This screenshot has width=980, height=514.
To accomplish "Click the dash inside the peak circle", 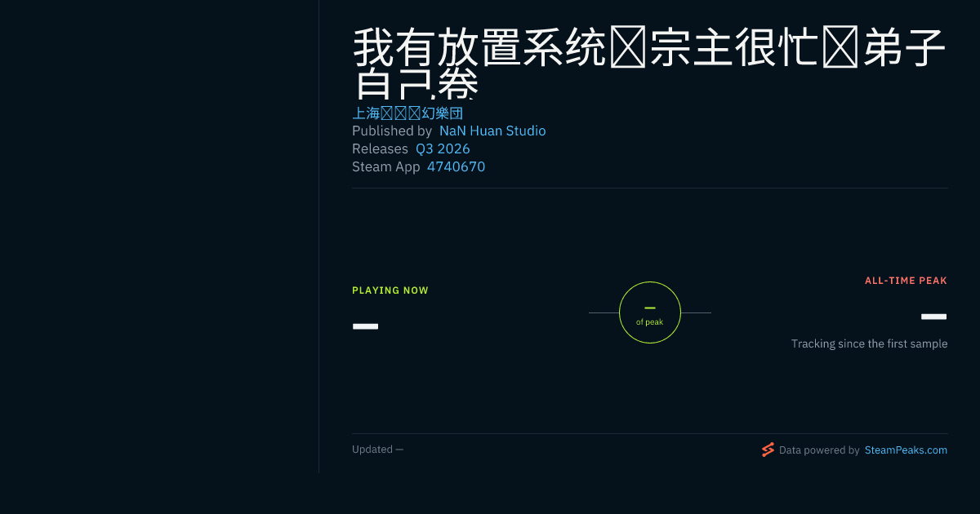I will point(650,308).
